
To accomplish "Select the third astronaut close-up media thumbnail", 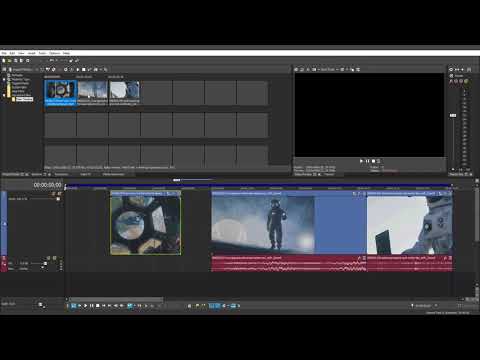I will click(x=124, y=92).
